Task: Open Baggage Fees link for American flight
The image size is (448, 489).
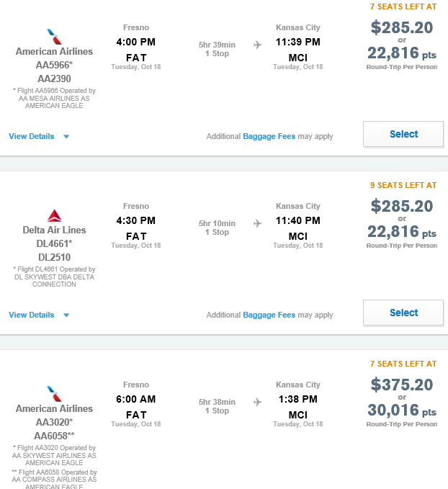Action: pos(269,136)
